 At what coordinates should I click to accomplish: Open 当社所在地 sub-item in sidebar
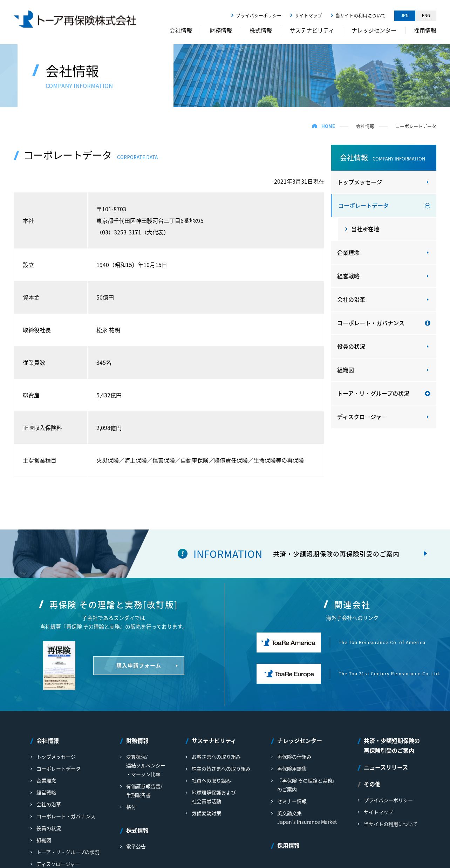[x=387, y=229]
